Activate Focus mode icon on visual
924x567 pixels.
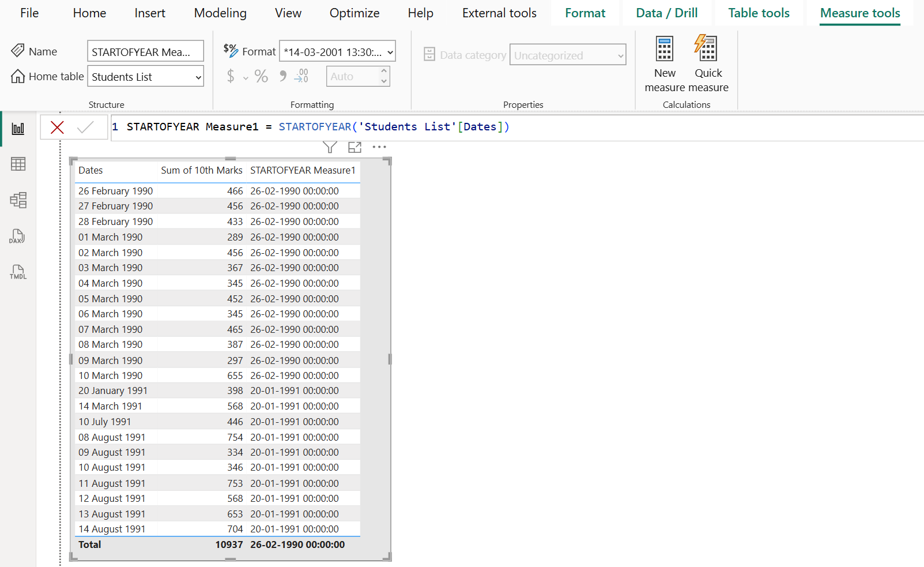point(355,148)
